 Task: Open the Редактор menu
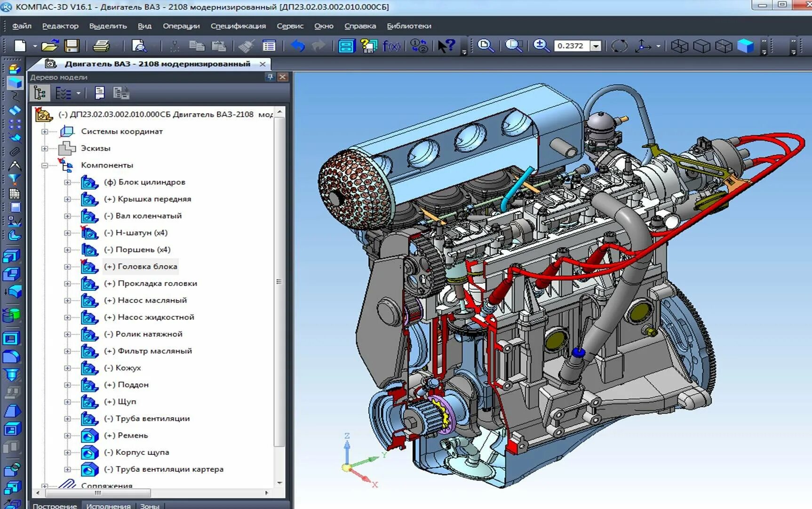pos(60,26)
